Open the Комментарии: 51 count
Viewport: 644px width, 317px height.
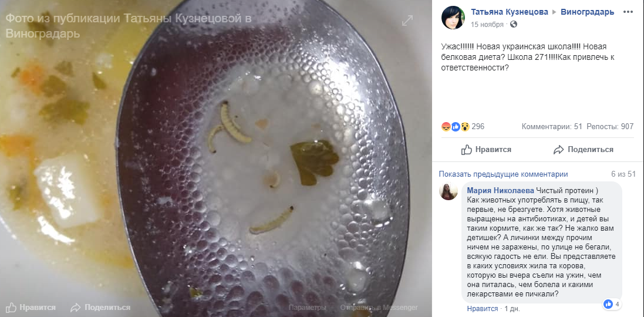551,127
